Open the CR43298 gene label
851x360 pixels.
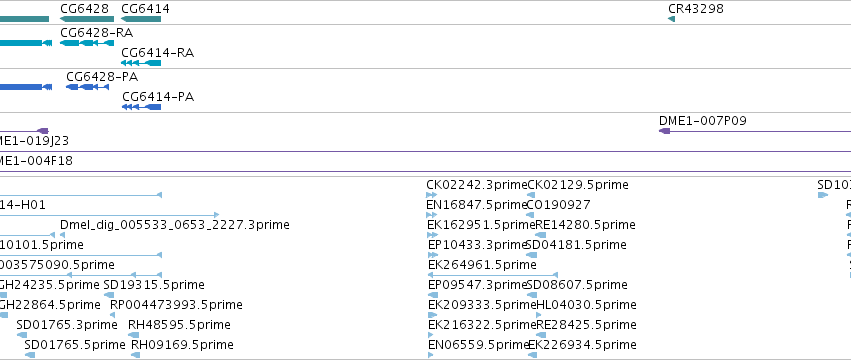point(696,9)
